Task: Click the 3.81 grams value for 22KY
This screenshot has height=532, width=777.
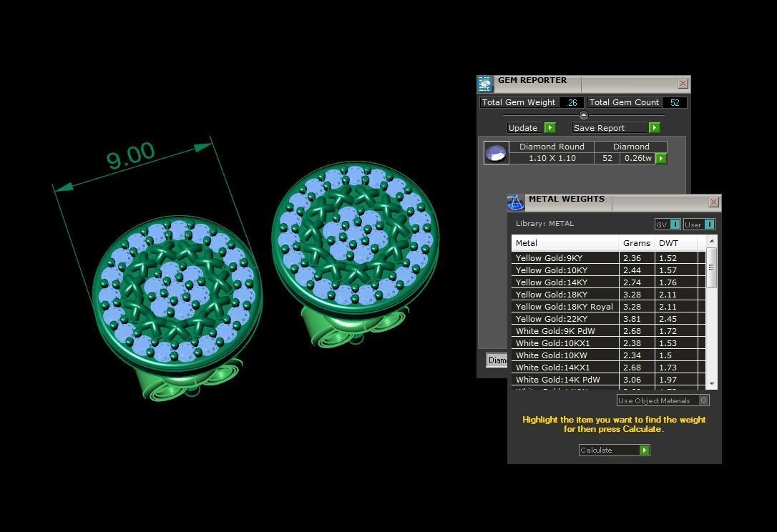Action: 637,319
